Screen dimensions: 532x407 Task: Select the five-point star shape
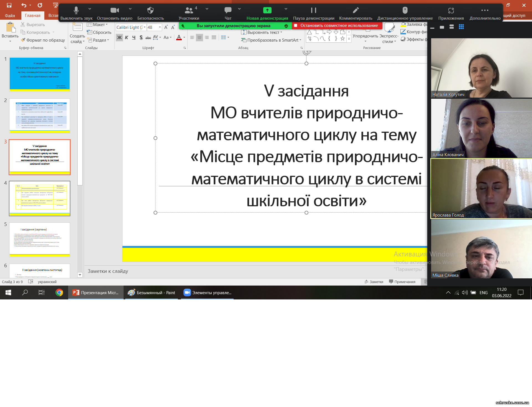pos(342,39)
